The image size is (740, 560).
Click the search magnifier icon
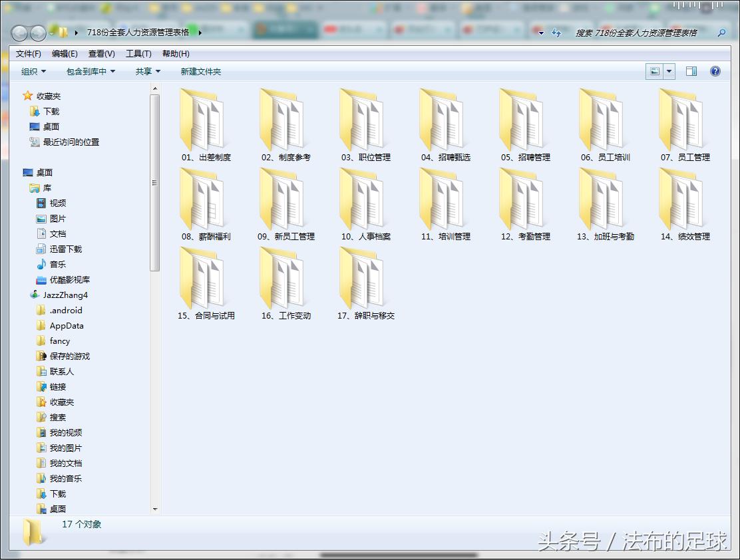pyautogui.click(x=722, y=32)
